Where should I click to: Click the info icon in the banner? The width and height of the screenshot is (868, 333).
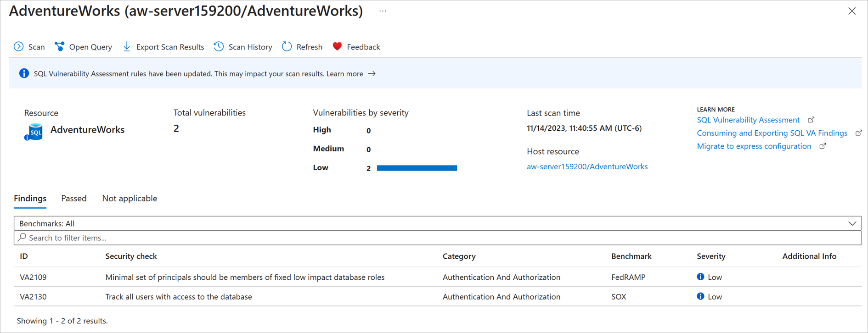(24, 73)
